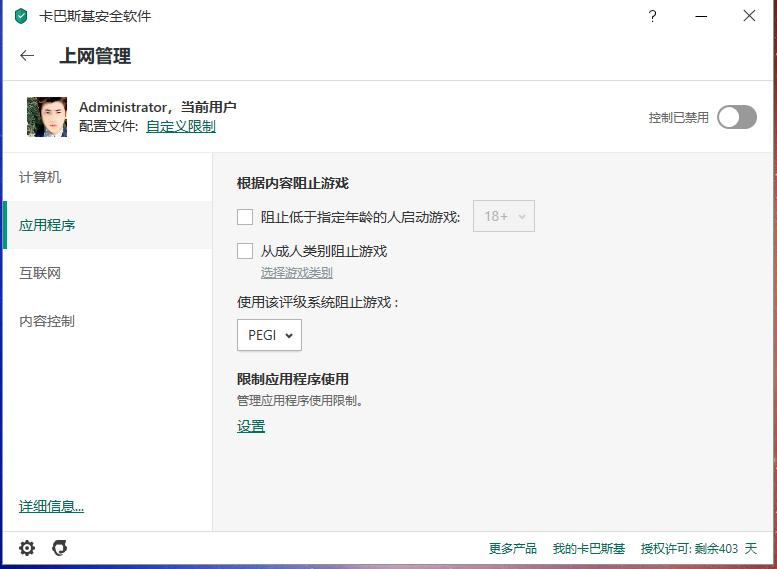
Task: Open the 18+ age dropdown
Action: pyautogui.click(x=504, y=216)
